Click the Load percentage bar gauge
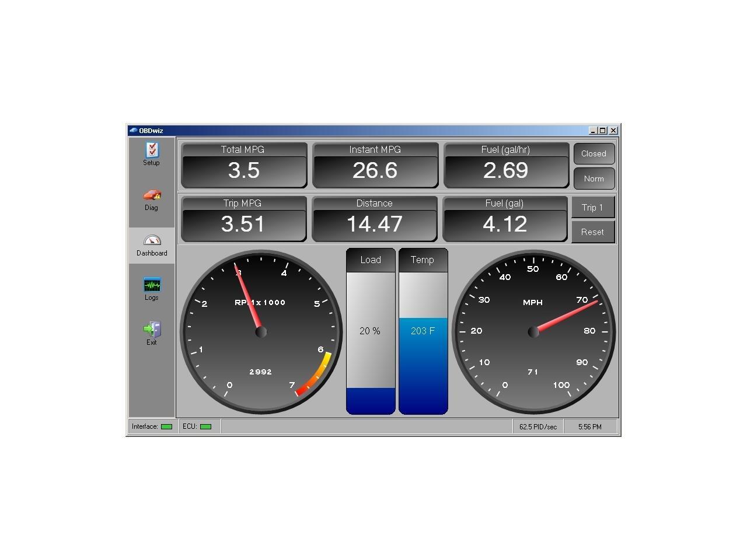 [x=371, y=331]
